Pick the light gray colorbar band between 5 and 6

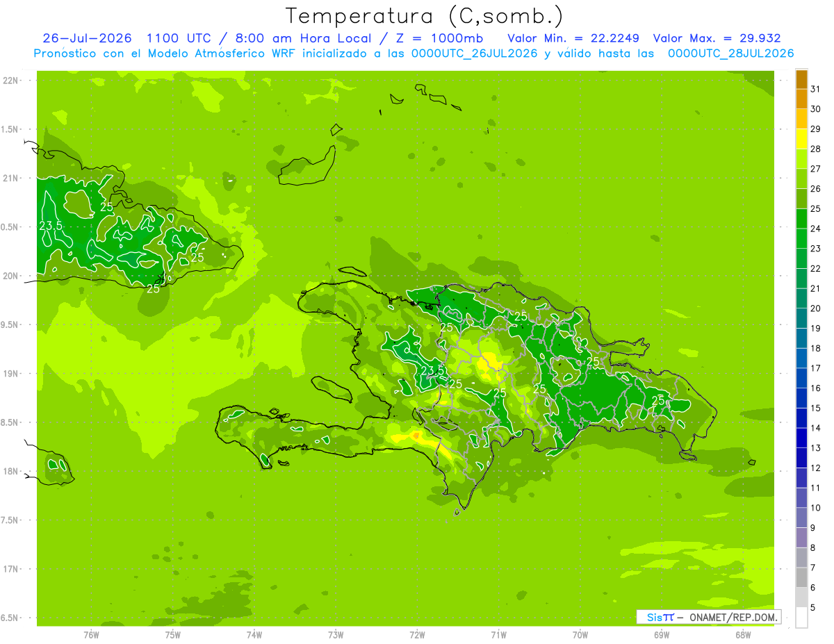click(801, 597)
